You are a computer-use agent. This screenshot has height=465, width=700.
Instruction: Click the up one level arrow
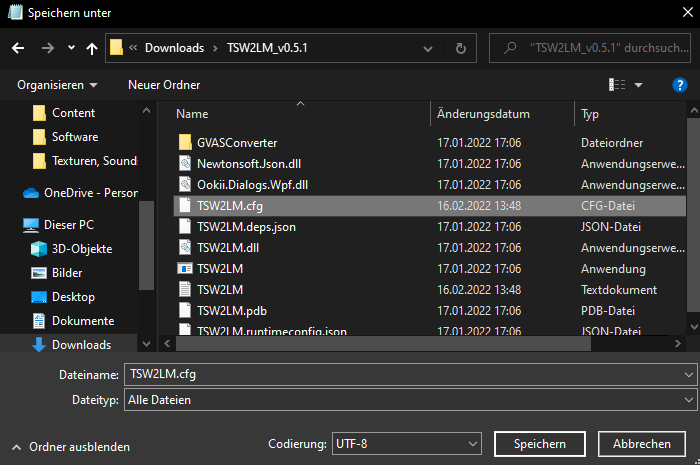click(92, 47)
